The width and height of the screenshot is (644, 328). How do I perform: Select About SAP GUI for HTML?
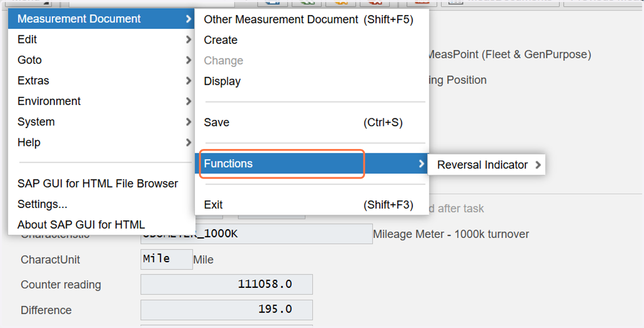pyautogui.click(x=101, y=225)
